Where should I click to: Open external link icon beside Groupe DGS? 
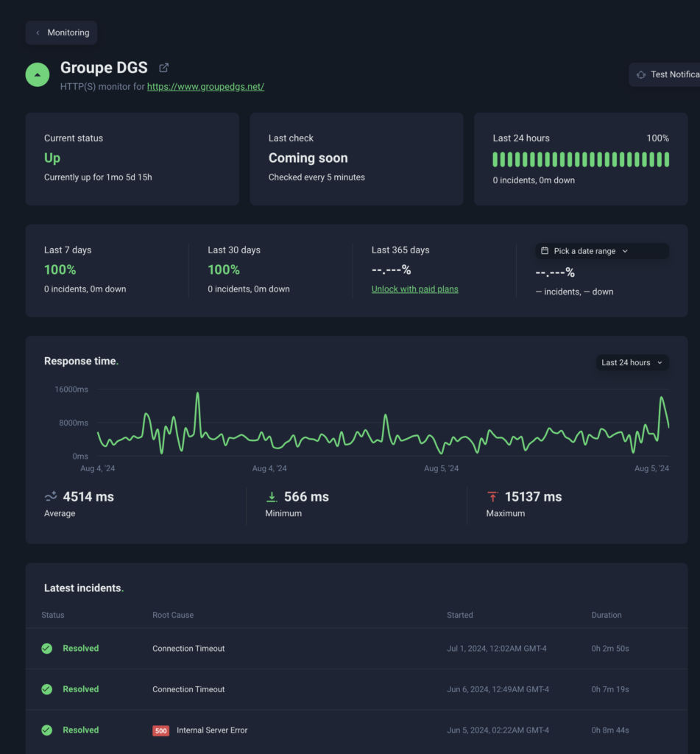[164, 68]
